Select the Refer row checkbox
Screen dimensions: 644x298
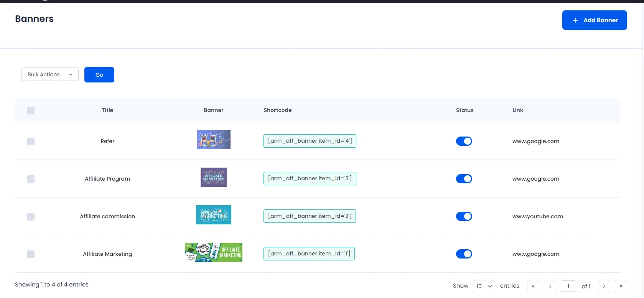coord(31,142)
